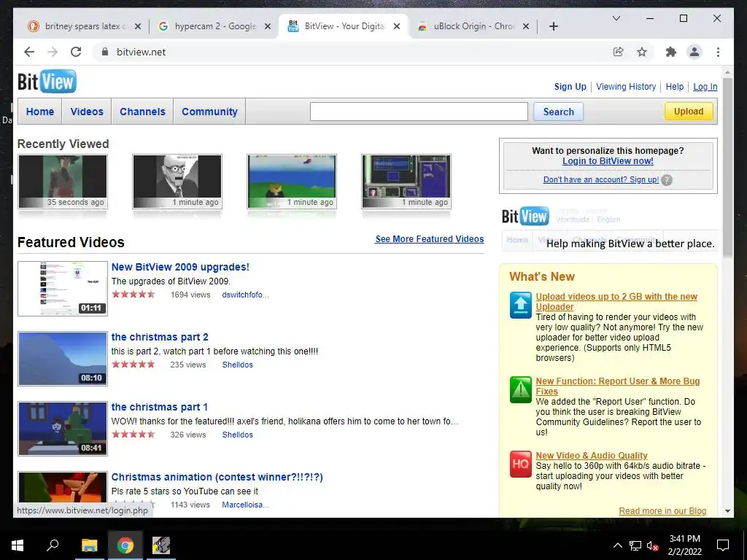Viewport: 747px width, 560px height.
Task: Open the Community navigation item
Action: click(x=209, y=112)
